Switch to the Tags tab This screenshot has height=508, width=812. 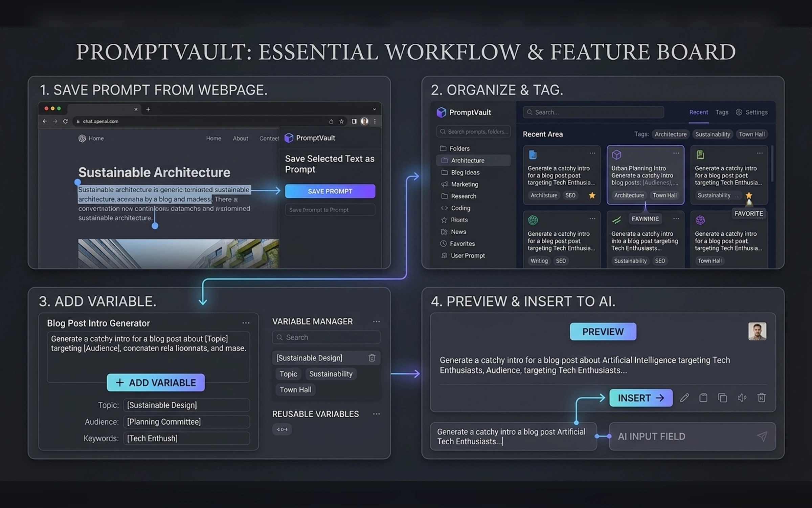point(722,112)
